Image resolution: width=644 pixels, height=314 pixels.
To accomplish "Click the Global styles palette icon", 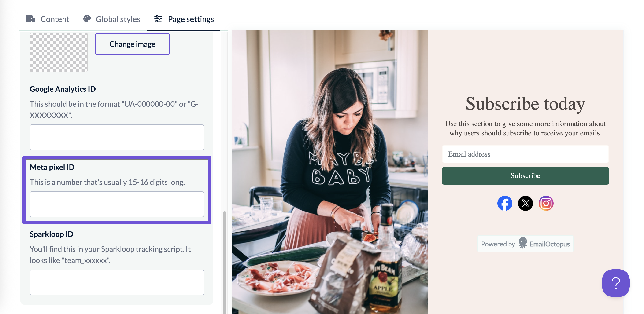I will tap(87, 19).
